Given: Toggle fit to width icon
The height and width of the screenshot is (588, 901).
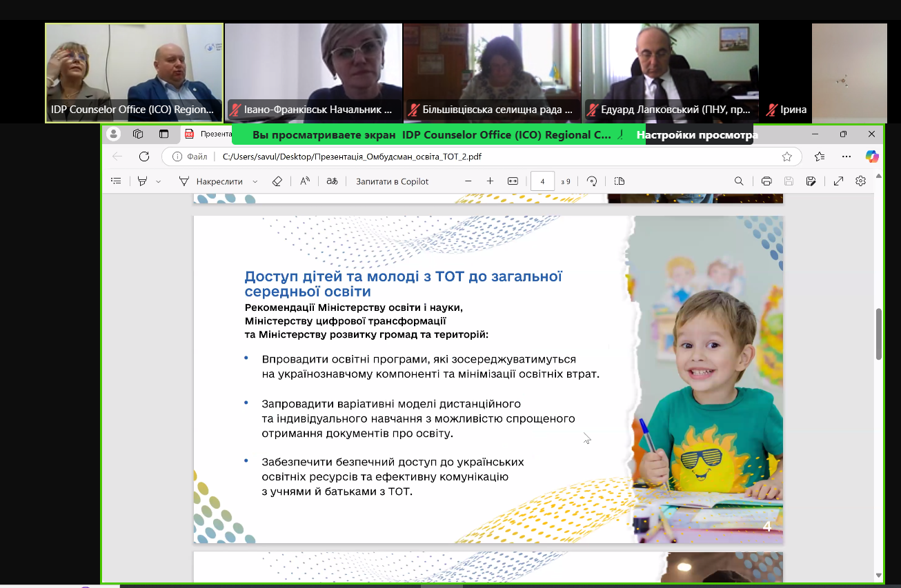Looking at the screenshot, I should click(513, 181).
